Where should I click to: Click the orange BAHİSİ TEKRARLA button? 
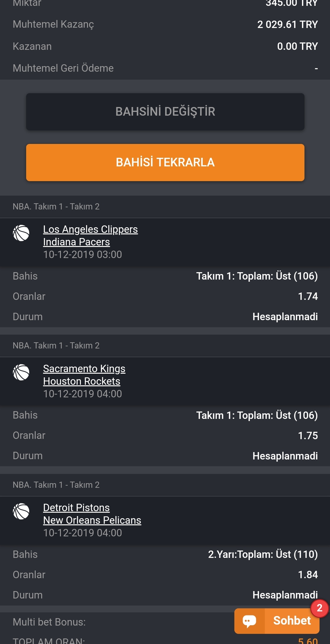[165, 162]
